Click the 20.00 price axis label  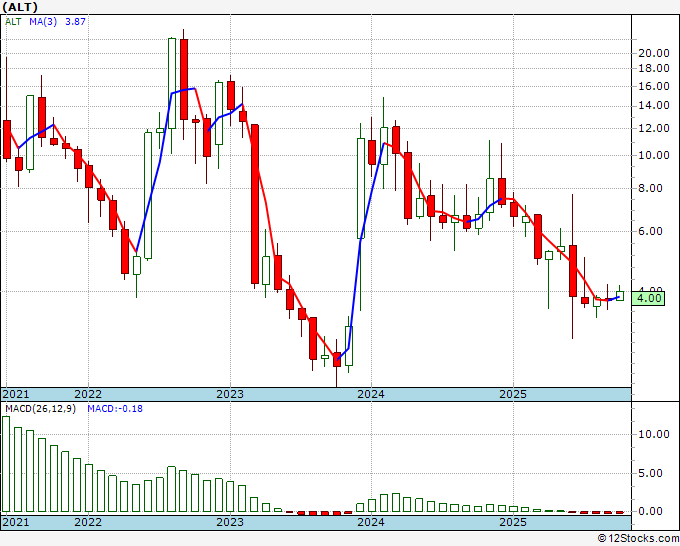pyautogui.click(x=654, y=53)
